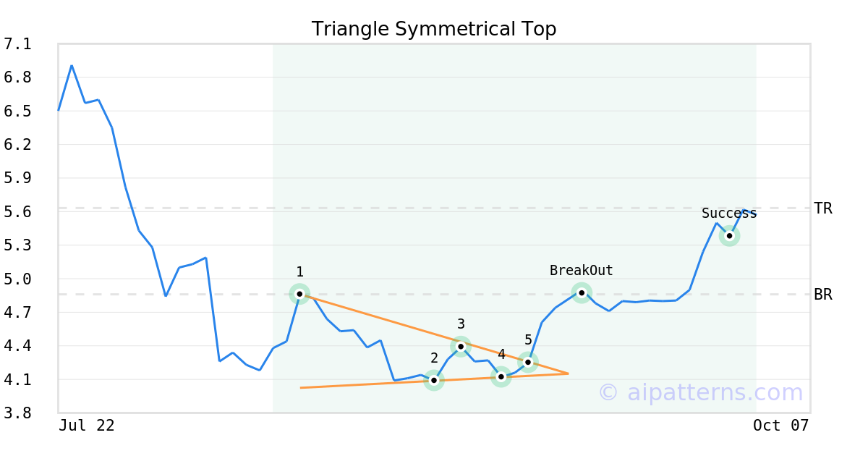Click the BreakOut marker dot
868x456 pixels.
[x=582, y=292]
